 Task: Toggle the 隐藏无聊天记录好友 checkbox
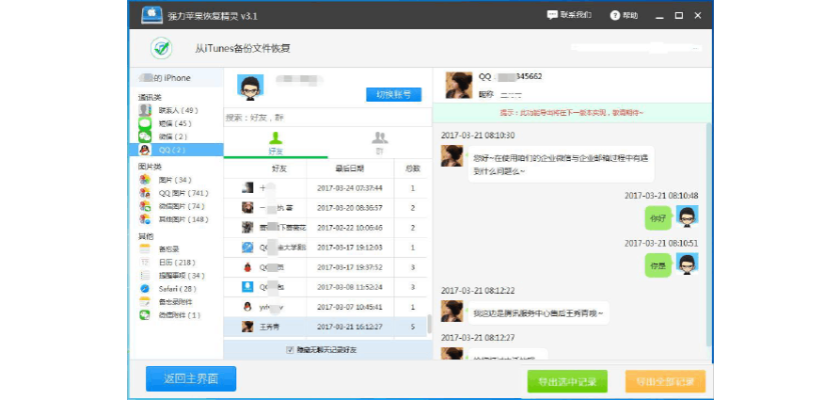[x=290, y=350]
